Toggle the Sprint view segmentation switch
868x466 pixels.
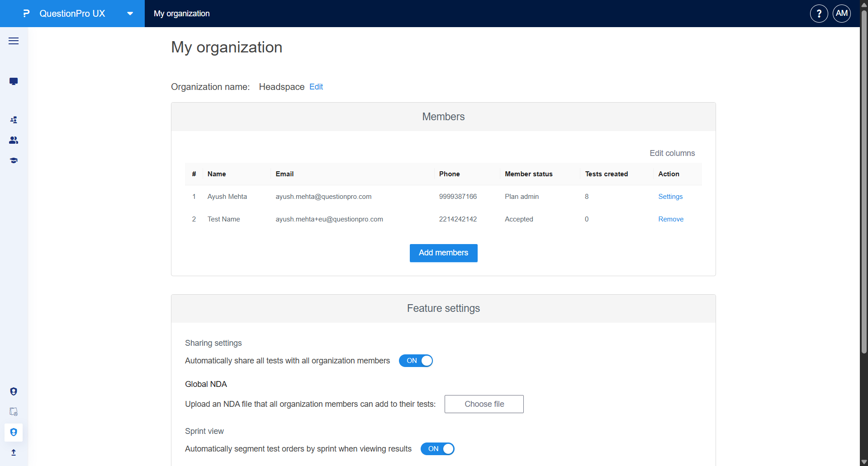coord(437,449)
